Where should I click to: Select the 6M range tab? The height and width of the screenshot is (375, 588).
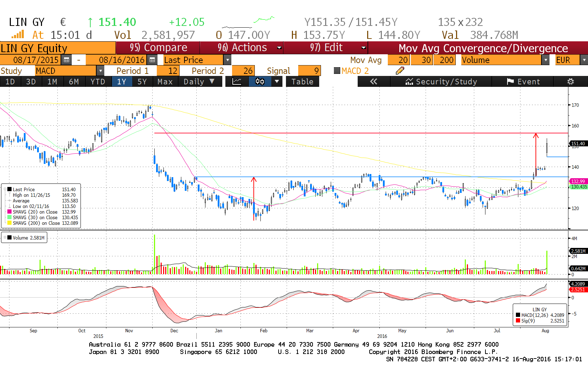[x=73, y=82]
